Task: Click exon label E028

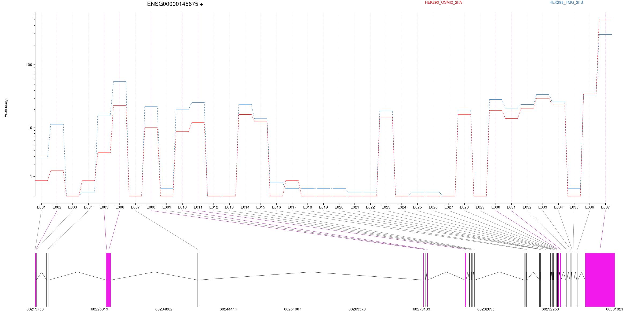Action: [x=464, y=207]
